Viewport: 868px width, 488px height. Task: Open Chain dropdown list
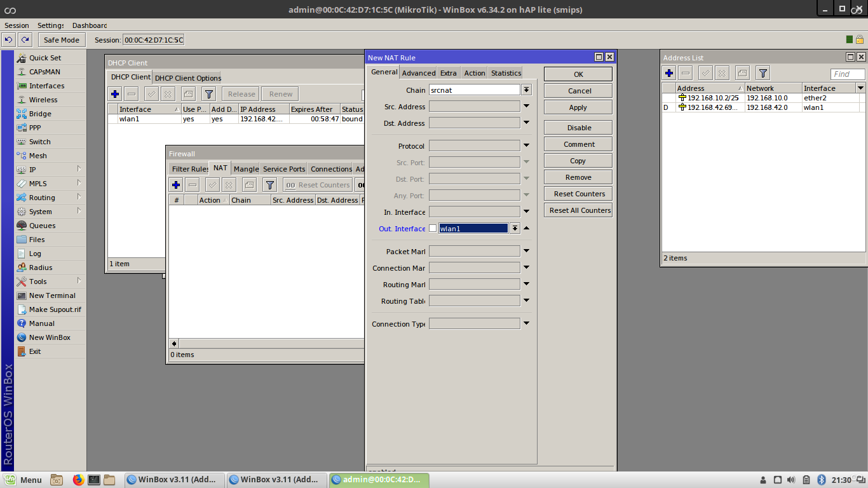coord(526,90)
